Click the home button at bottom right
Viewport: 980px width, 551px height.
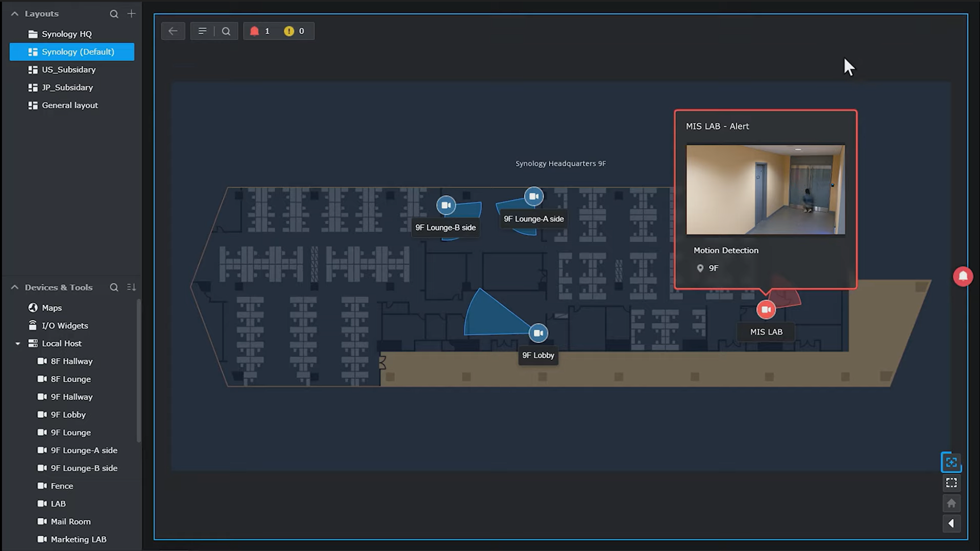951,504
